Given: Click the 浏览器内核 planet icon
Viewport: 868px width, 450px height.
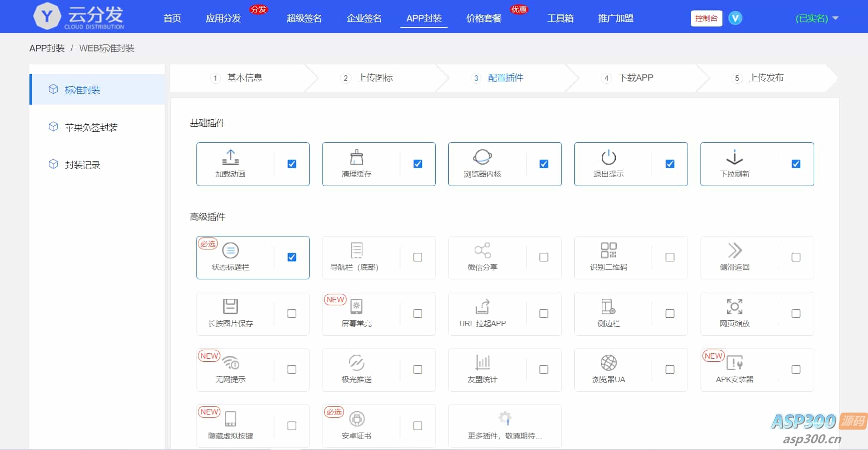Looking at the screenshot, I should [x=482, y=157].
